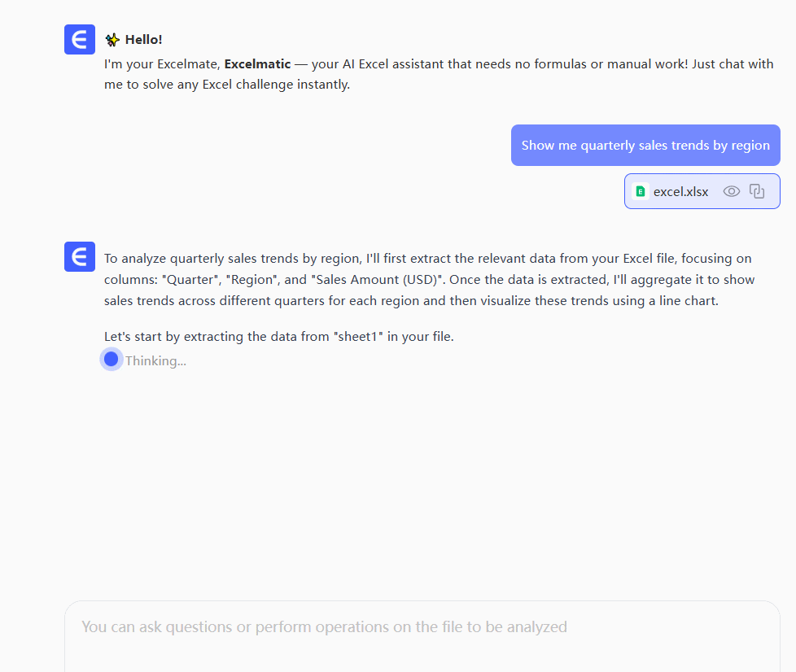Open the excel.xlsx file name
This screenshot has width=796, height=672.
(x=680, y=192)
